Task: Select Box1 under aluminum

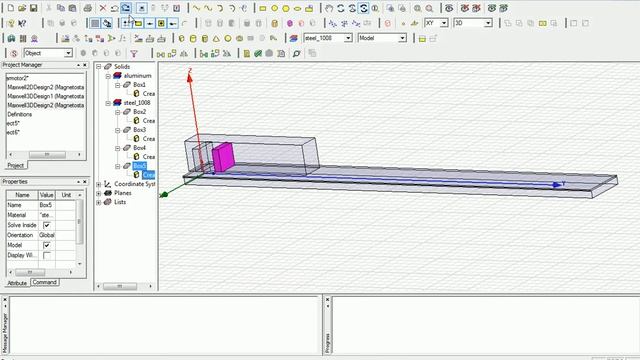Action: point(139,84)
